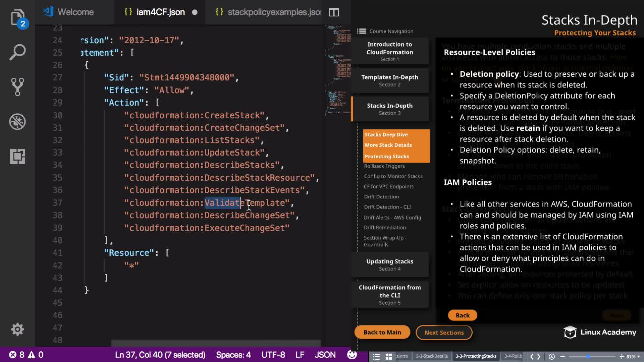Toggle grid view in bottom bar

pos(389,356)
